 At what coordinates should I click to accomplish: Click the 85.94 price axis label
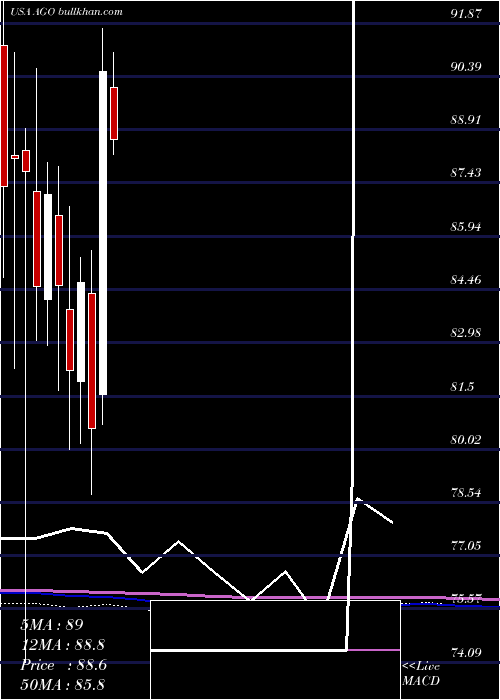point(466,226)
